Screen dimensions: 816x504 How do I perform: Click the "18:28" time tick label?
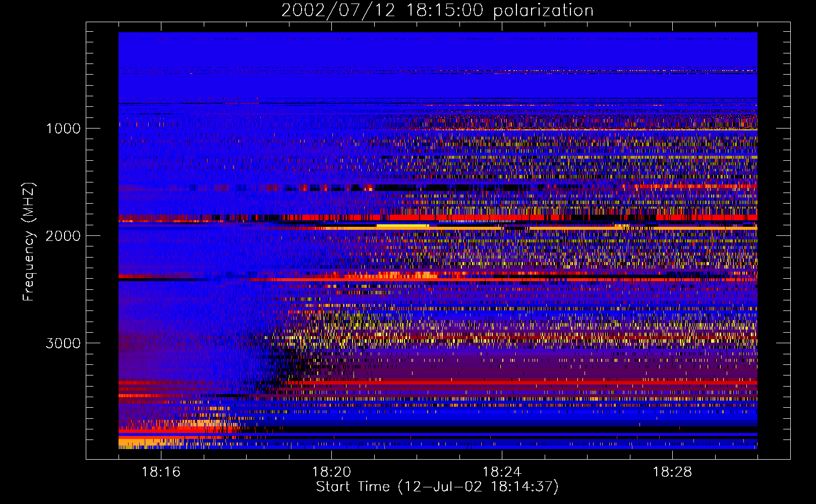click(x=672, y=472)
